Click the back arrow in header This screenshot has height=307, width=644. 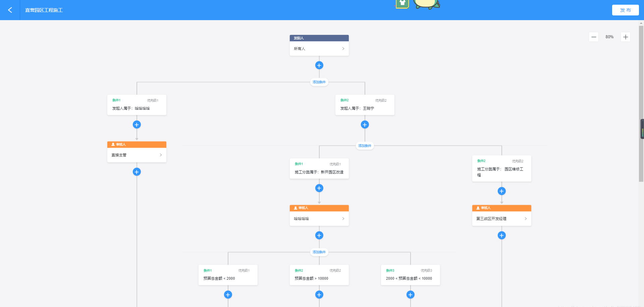[x=10, y=10]
